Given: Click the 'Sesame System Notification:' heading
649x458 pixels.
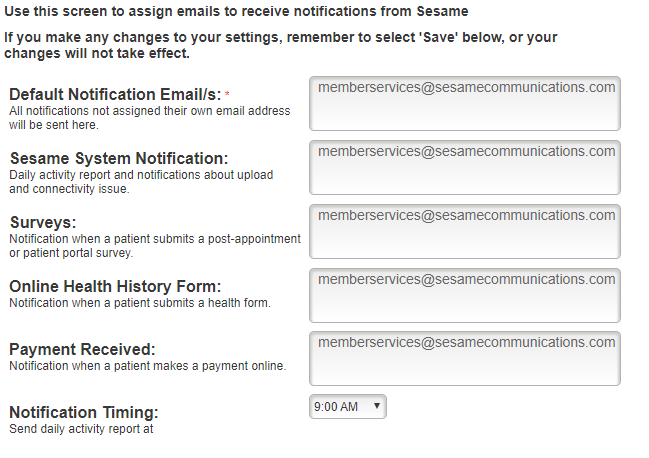Looking at the screenshot, I should point(119,158).
